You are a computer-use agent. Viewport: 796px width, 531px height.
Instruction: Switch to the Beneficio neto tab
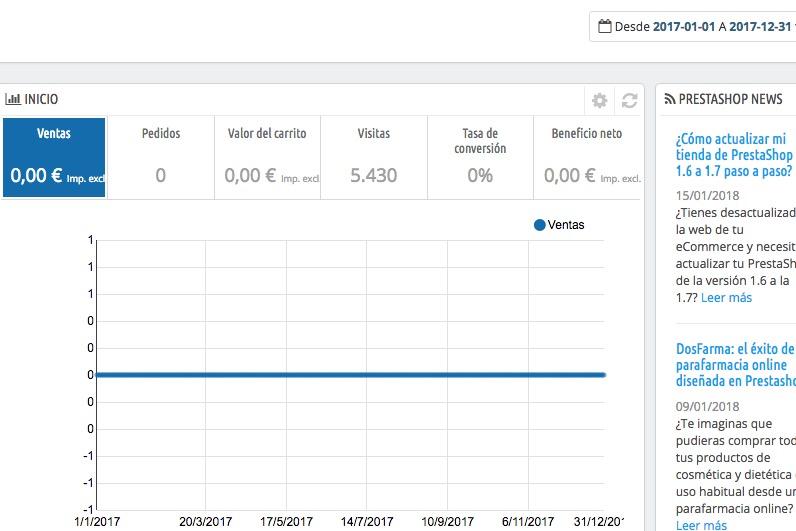pyautogui.click(x=587, y=156)
